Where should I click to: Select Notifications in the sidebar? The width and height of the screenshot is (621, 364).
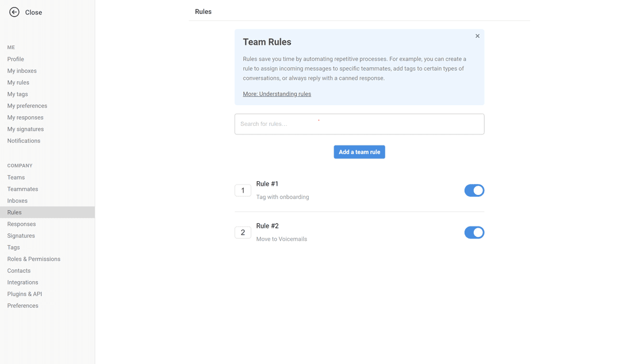[x=24, y=141]
